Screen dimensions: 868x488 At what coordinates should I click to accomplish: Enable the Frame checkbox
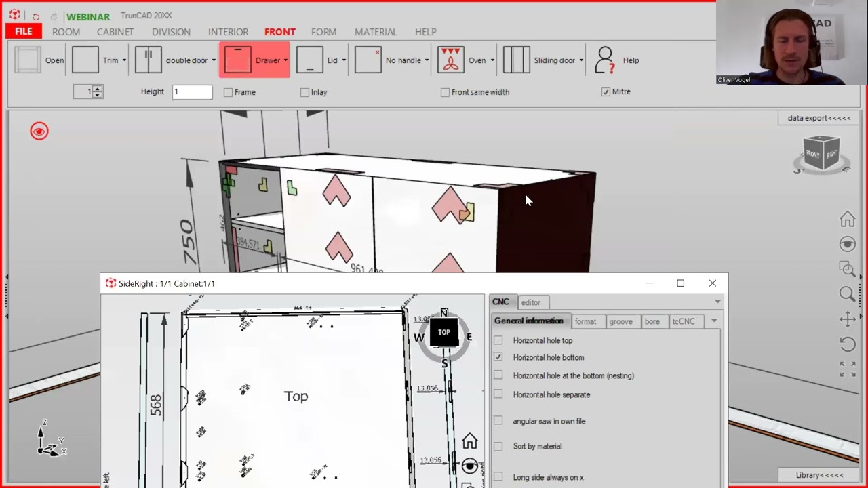pos(228,92)
